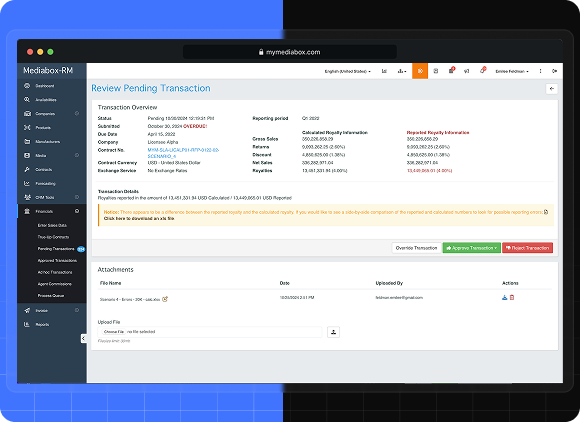This screenshot has height=422, width=580.
Task: Click the Reported Royalty Information header
Action: tap(438, 132)
